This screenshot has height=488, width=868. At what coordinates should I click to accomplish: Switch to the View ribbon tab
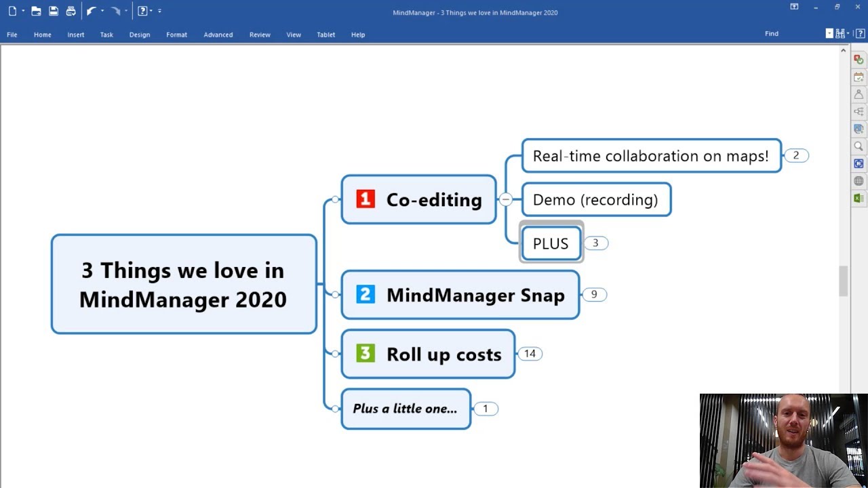coord(294,35)
